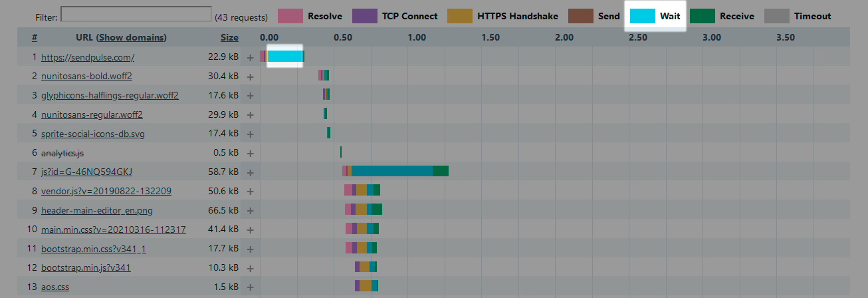Viewport: 868px width, 298px height.
Task: Open the nunitosans-regular.woff2 request link
Action: [x=92, y=114]
